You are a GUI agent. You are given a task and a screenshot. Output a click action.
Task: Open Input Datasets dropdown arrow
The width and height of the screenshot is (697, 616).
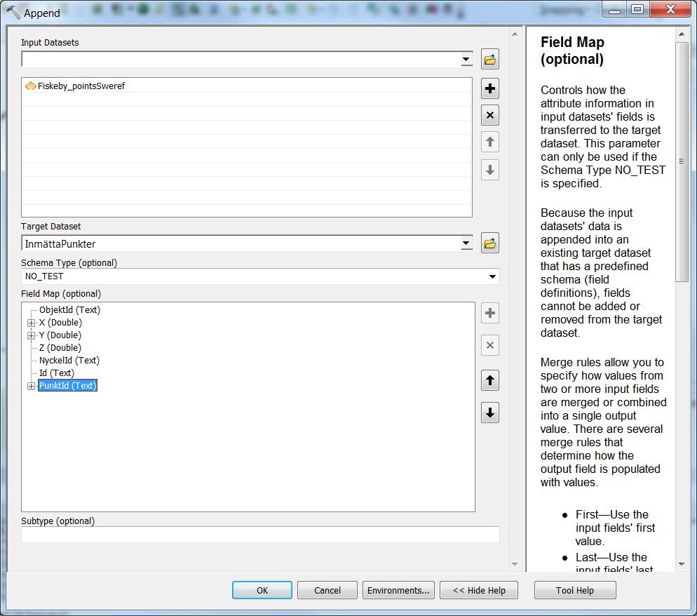[466, 59]
